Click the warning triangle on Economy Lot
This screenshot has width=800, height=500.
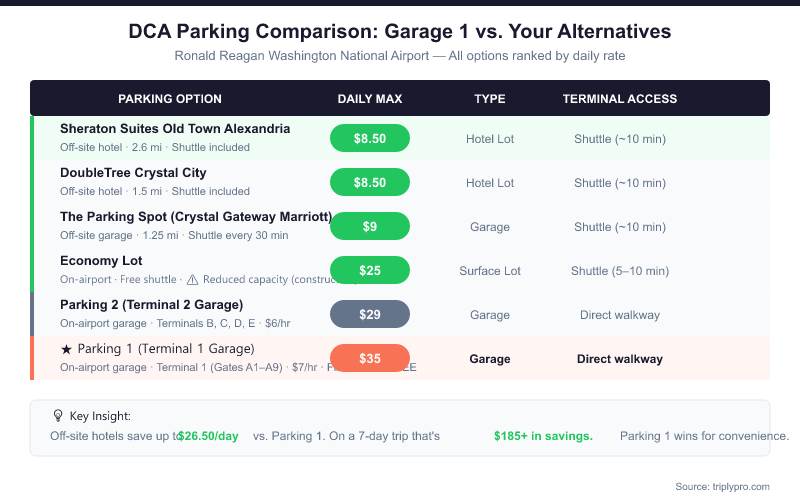(193, 279)
